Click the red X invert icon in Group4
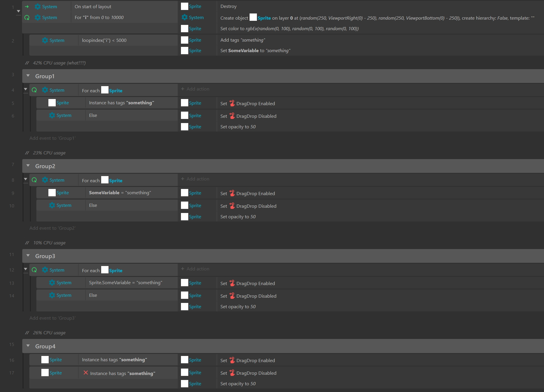The image size is (544, 392). (x=86, y=373)
